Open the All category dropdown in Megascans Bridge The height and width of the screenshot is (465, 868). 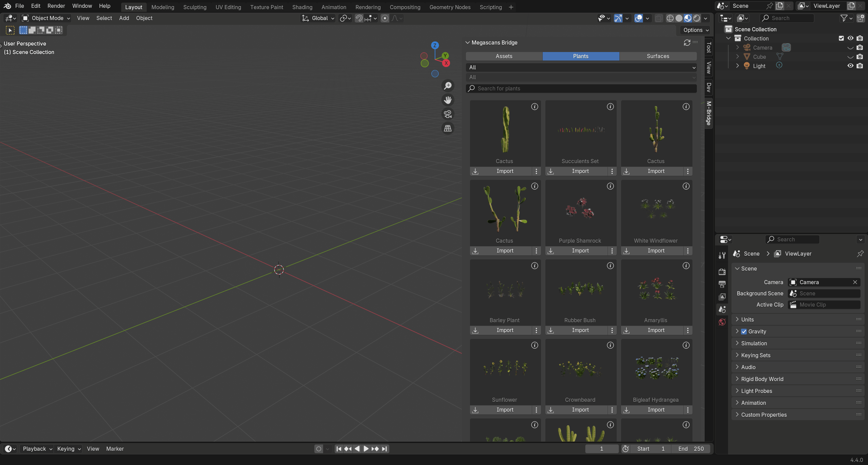tap(581, 67)
